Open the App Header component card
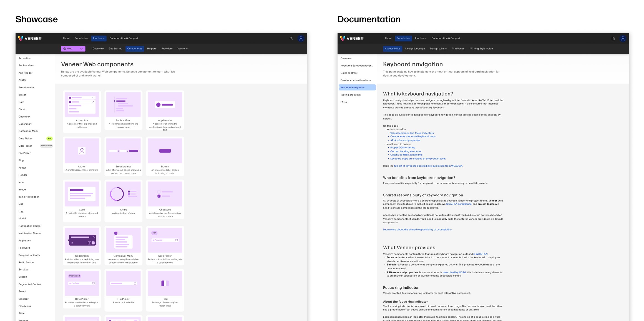 tap(165, 110)
